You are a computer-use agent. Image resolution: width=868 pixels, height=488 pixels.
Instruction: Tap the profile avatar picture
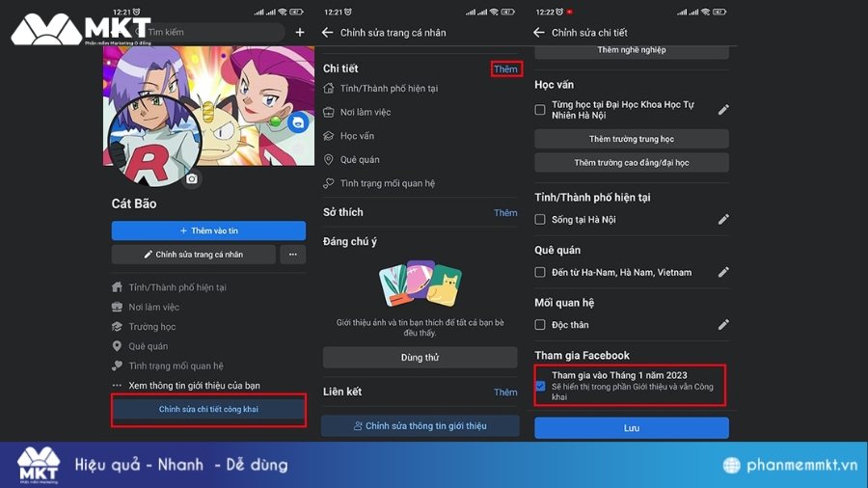coord(154,141)
